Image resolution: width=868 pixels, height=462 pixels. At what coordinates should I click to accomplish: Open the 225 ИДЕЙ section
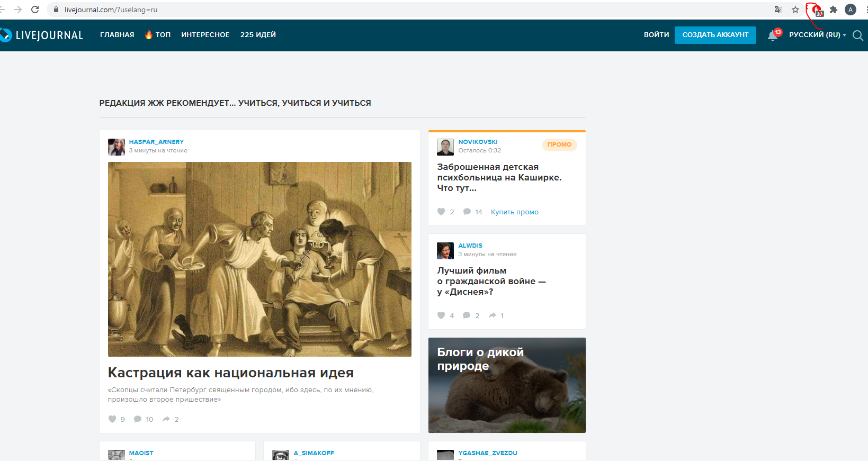[258, 35]
